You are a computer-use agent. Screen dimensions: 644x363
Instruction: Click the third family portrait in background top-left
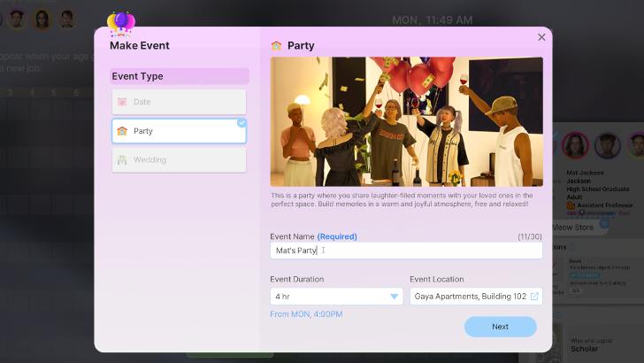[66, 19]
